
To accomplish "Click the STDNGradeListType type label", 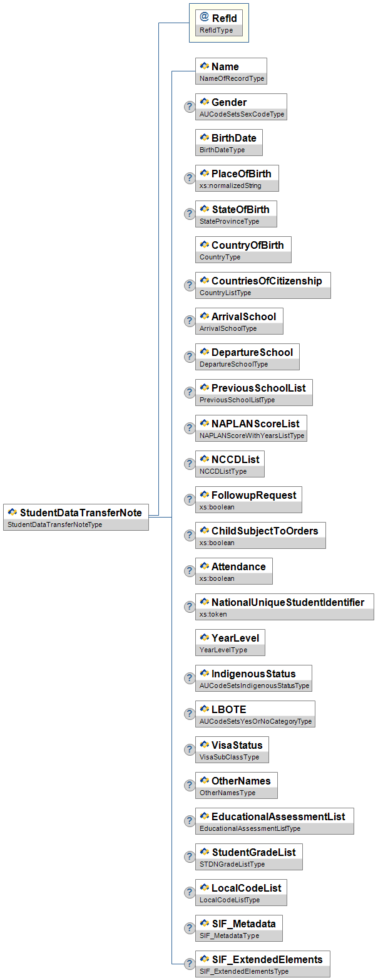I will 232,865.
